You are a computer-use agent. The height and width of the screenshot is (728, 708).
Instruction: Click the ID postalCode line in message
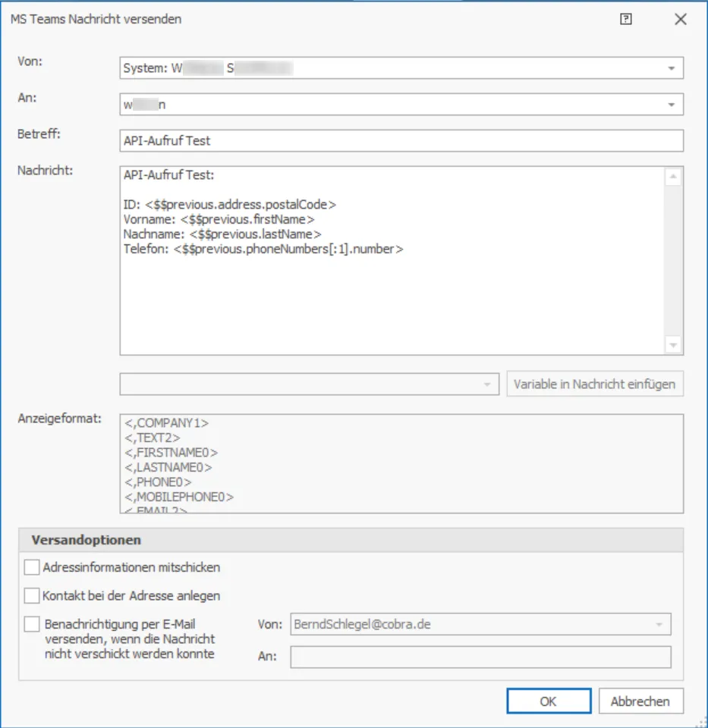229,205
